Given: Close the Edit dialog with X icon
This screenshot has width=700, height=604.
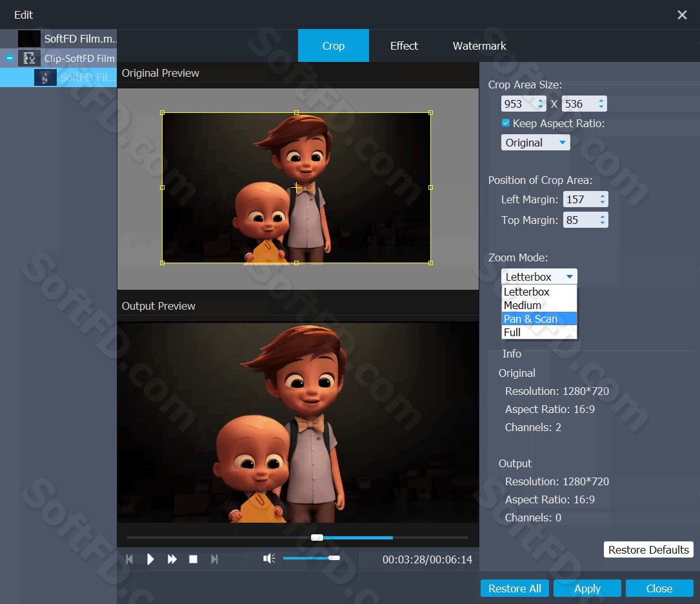Looking at the screenshot, I should pyautogui.click(x=682, y=15).
